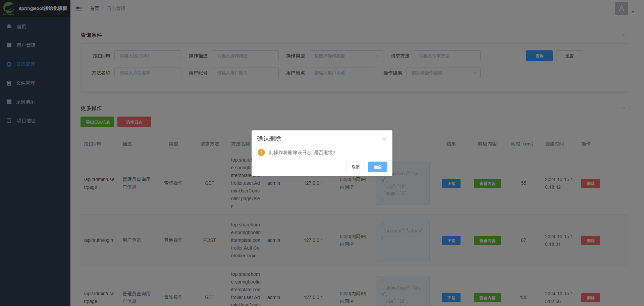This screenshot has height=306, width=644.
Task: Click the 2024-10-15 16:18:31 timestamp cell
Action: pos(559,241)
